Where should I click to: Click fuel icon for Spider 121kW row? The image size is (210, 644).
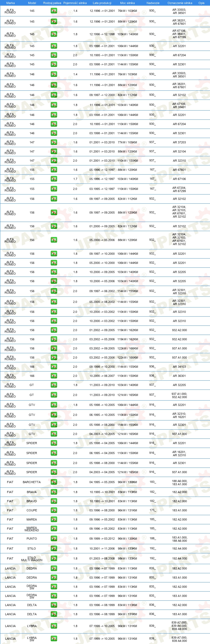(x=54, y=472)
